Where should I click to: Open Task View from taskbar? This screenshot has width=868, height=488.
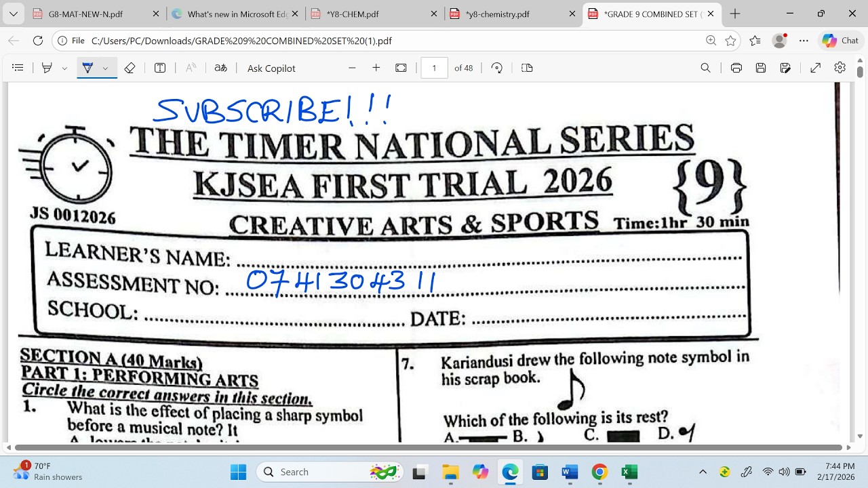click(x=420, y=472)
